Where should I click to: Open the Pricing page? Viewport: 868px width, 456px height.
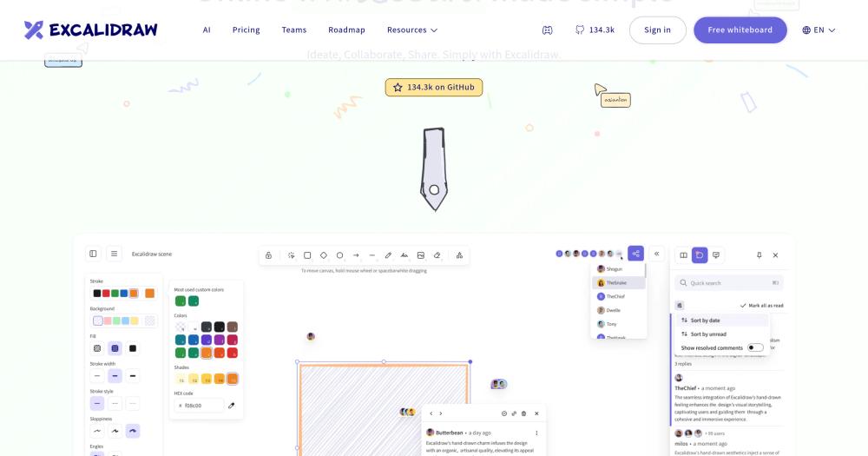247,30
